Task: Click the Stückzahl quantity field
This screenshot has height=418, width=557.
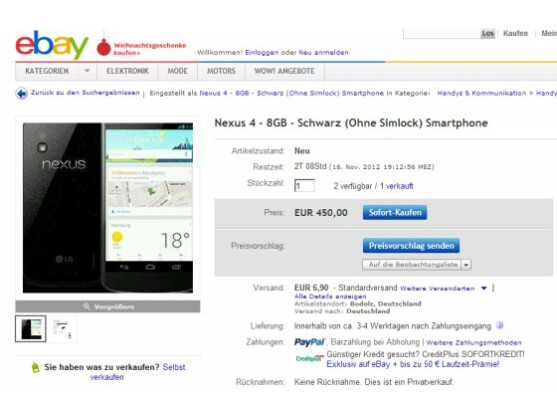Action: coord(304,186)
